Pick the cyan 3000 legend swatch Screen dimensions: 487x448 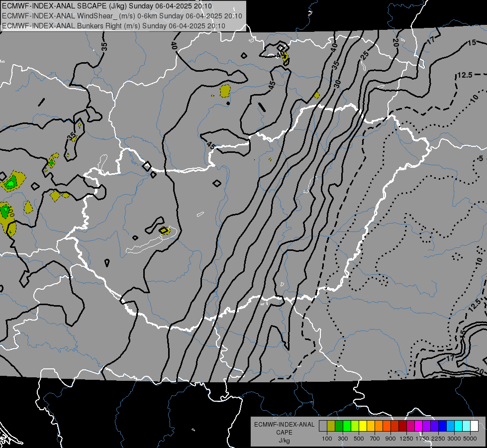[459, 426]
